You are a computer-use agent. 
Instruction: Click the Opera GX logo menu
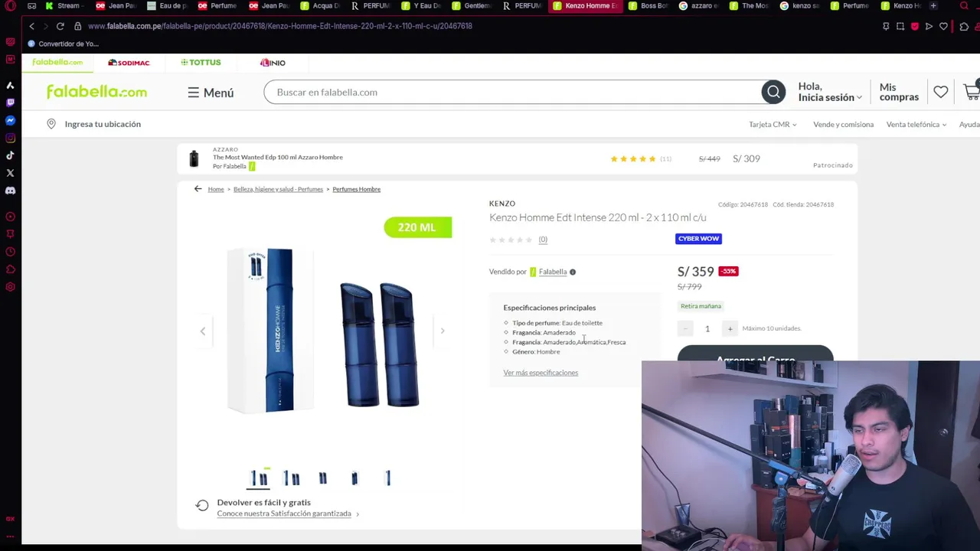coord(10,6)
